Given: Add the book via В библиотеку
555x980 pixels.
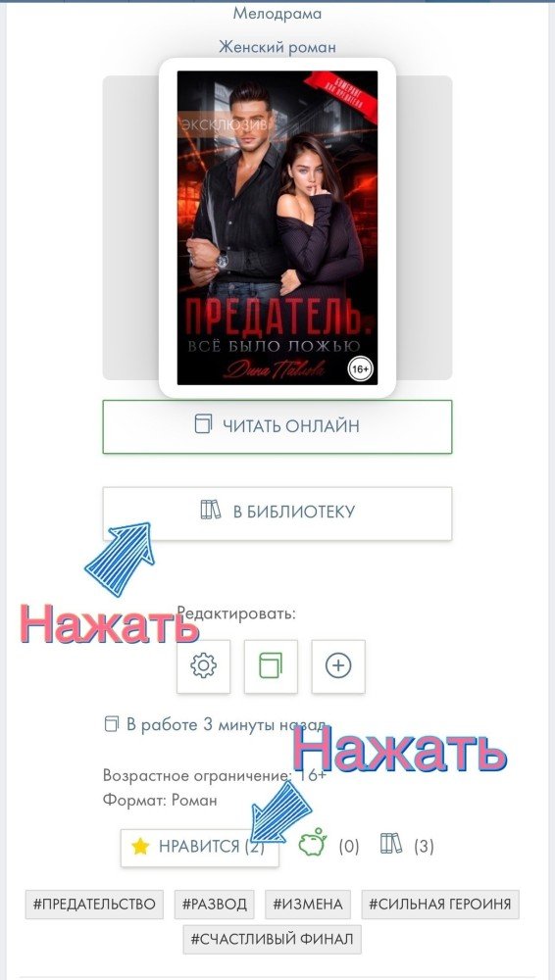Looking at the screenshot, I should (x=277, y=514).
